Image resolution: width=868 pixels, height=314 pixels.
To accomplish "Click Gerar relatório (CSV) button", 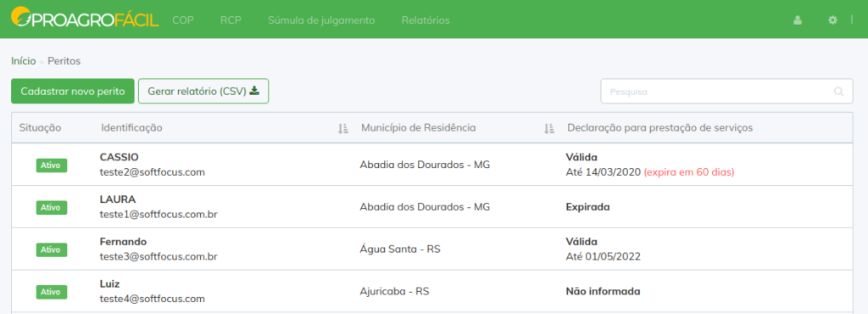I will 203,92.
